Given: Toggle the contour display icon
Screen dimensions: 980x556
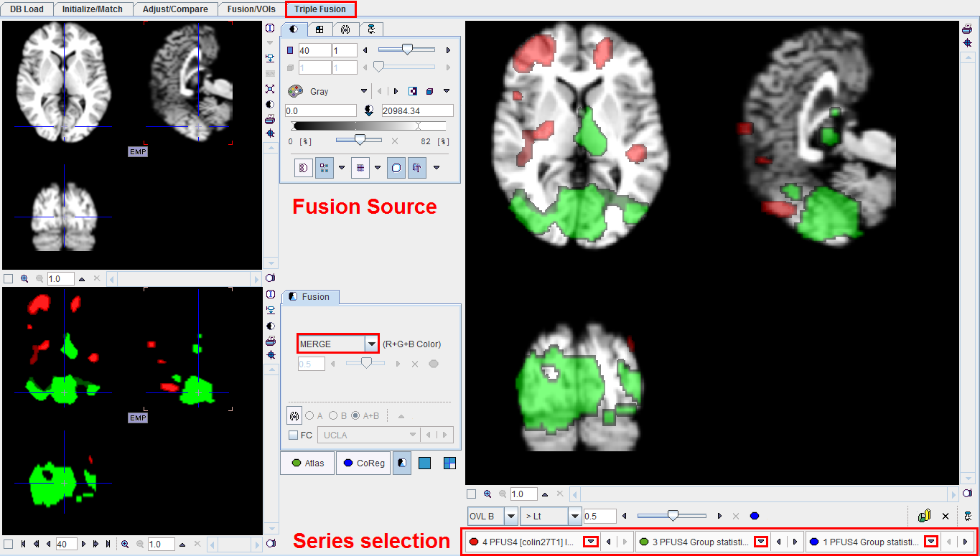Looking at the screenshot, I should [396, 167].
